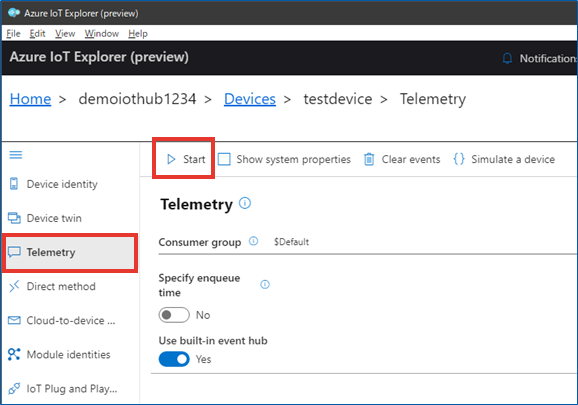Click the Device identity phone icon

(14, 184)
